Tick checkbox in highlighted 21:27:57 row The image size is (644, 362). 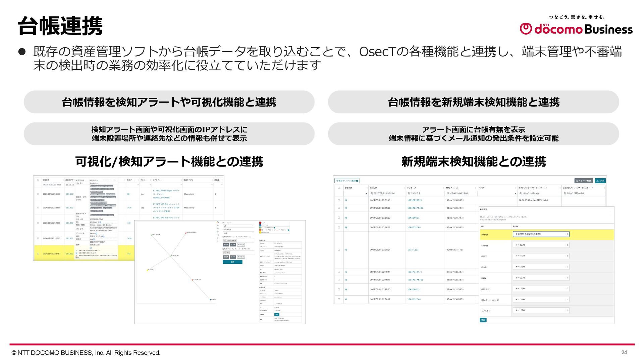(x=38, y=254)
